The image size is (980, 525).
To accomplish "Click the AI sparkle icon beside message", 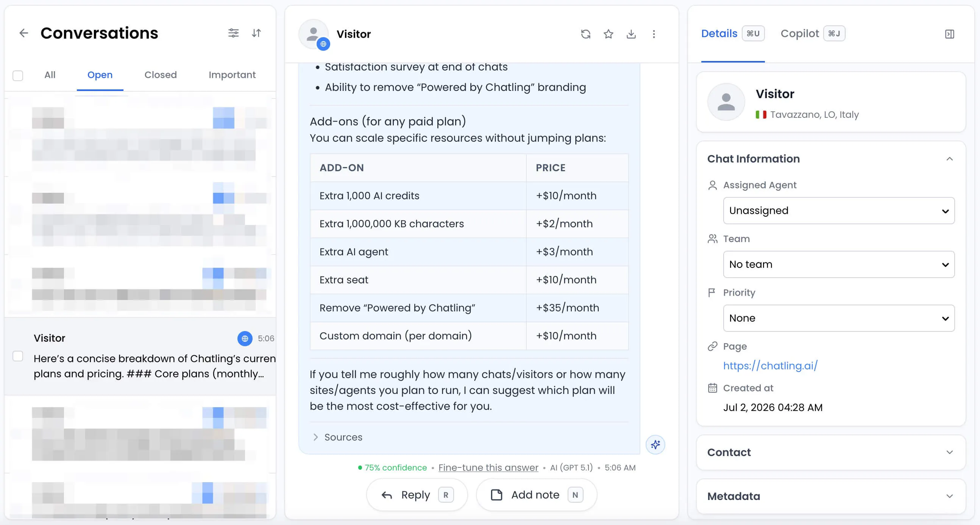I will coord(655,444).
